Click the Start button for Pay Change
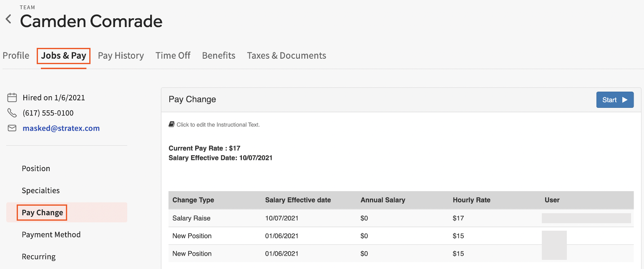Viewport: 644px width, 269px height. (614, 100)
